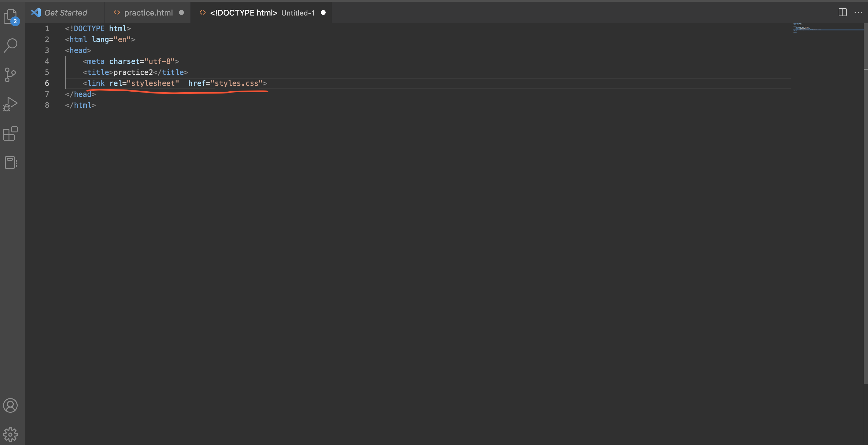This screenshot has width=868, height=445.
Task: Switch to the practice.html tab
Action: click(148, 12)
